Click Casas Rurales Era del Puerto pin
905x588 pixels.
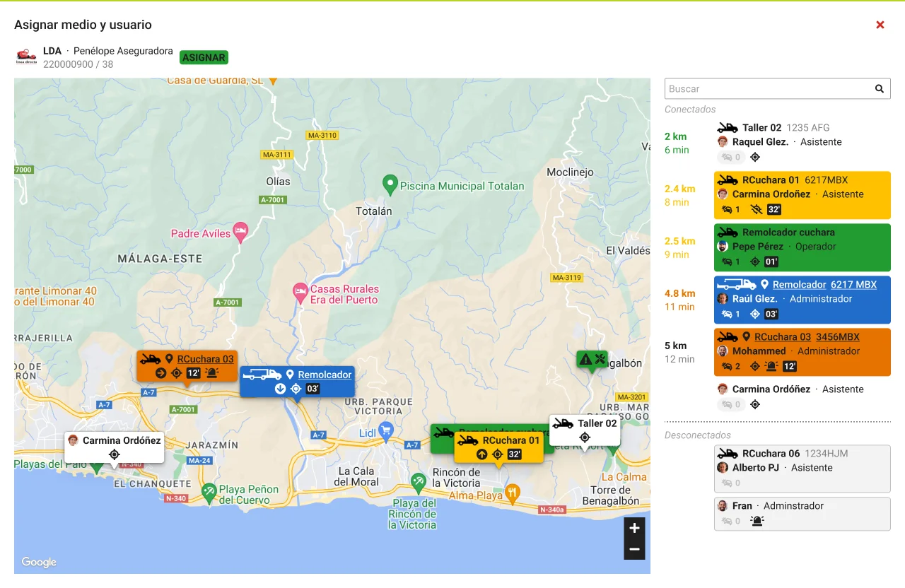(x=300, y=291)
